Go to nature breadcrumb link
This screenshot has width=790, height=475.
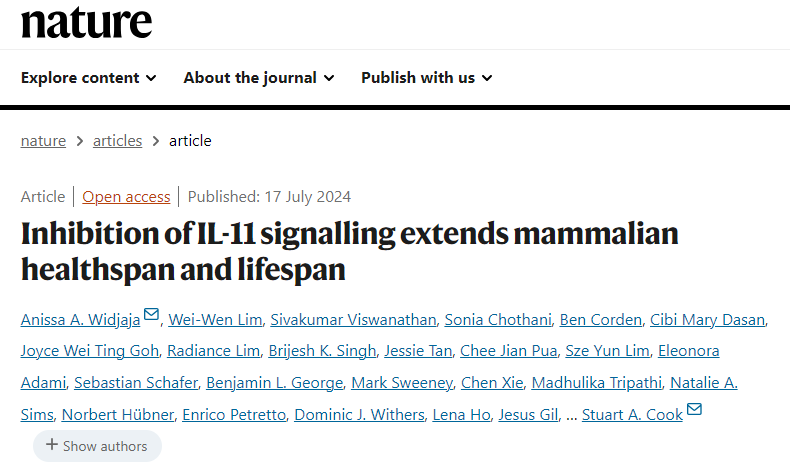43,141
